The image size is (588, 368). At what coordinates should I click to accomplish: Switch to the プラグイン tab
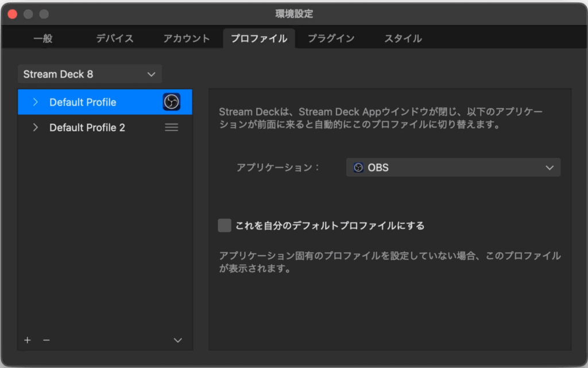(x=331, y=38)
